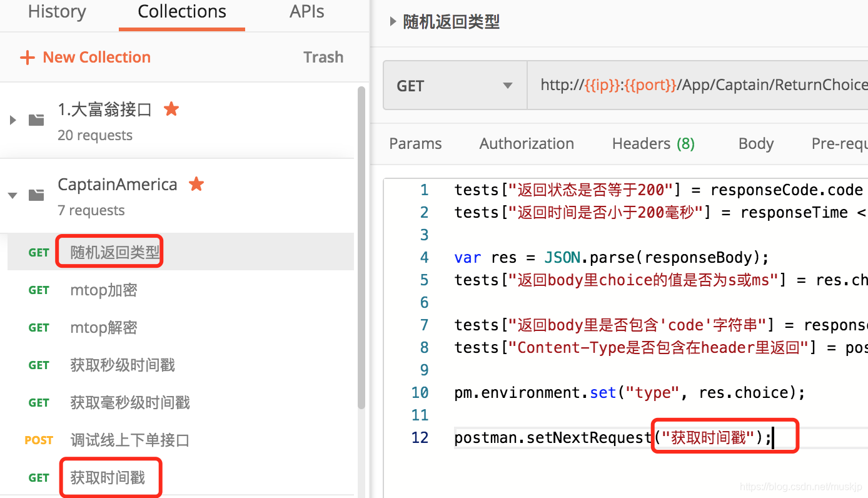Click the 随机返回类型 request title
This screenshot has width=868, height=498.
[x=452, y=23]
